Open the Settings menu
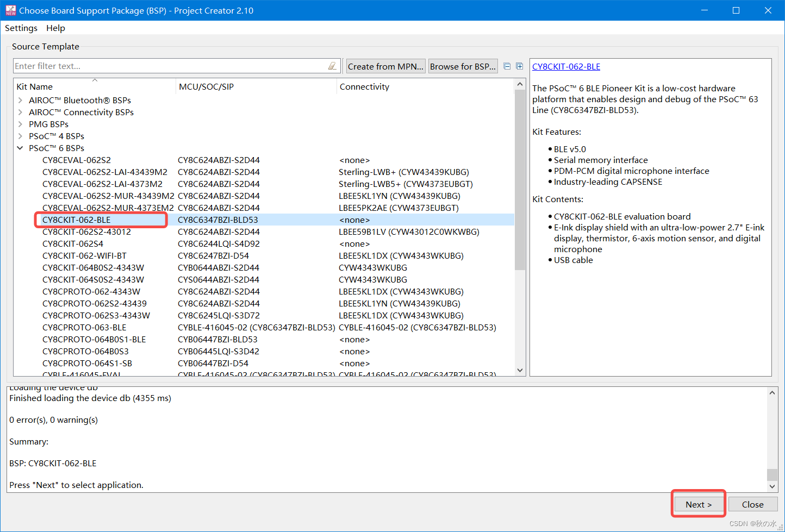785x532 pixels. click(x=21, y=28)
